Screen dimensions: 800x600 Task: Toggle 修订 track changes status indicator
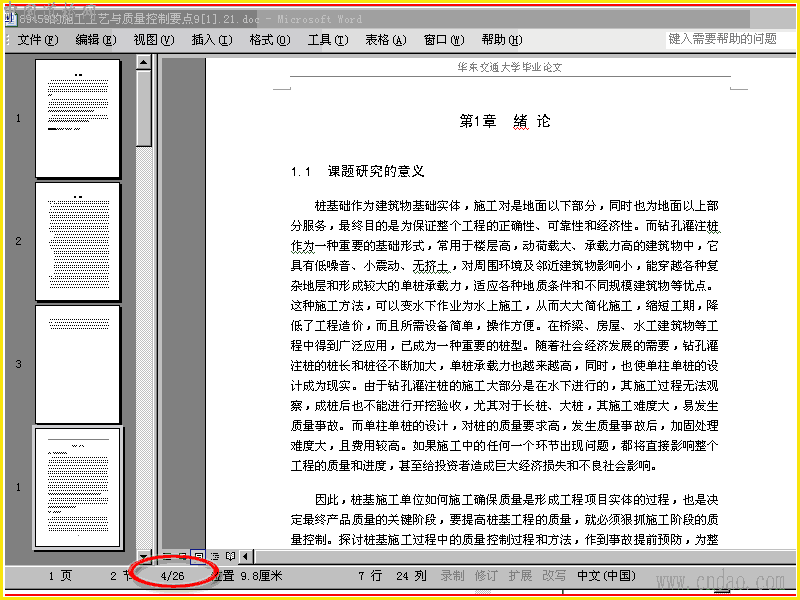(x=486, y=576)
